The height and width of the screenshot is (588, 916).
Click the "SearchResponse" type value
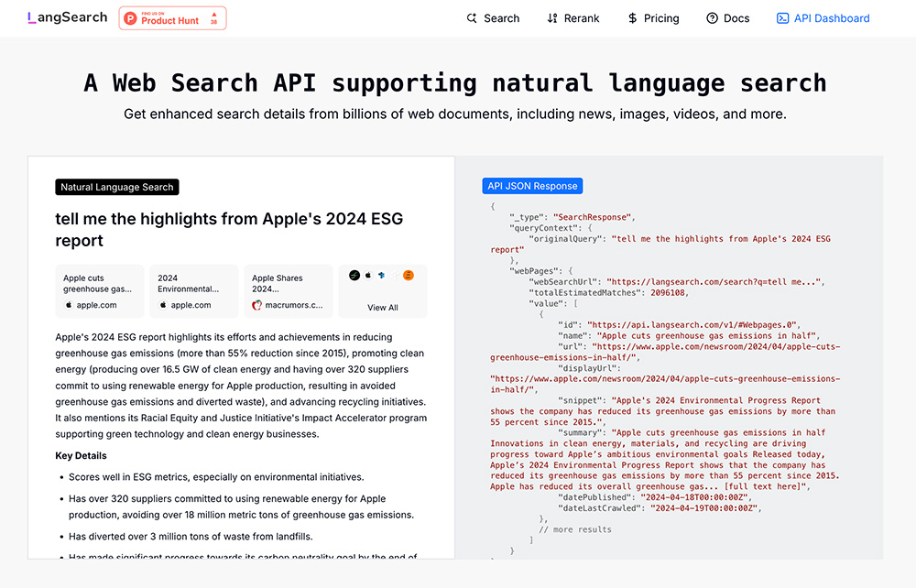tap(592, 217)
